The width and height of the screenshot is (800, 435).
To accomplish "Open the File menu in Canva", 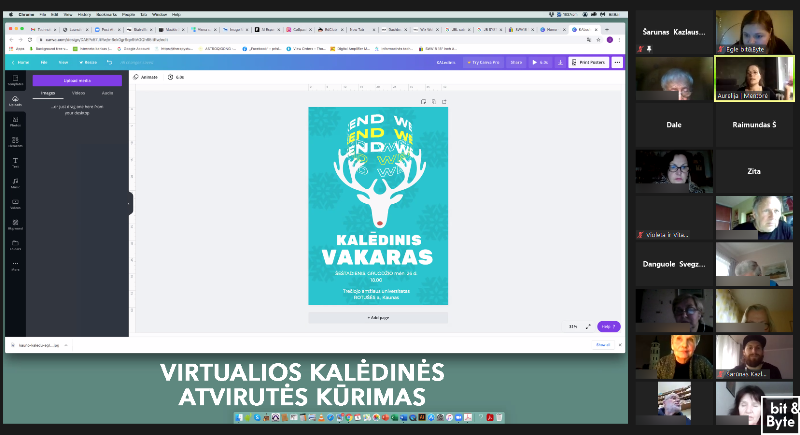I will point(43,62).
